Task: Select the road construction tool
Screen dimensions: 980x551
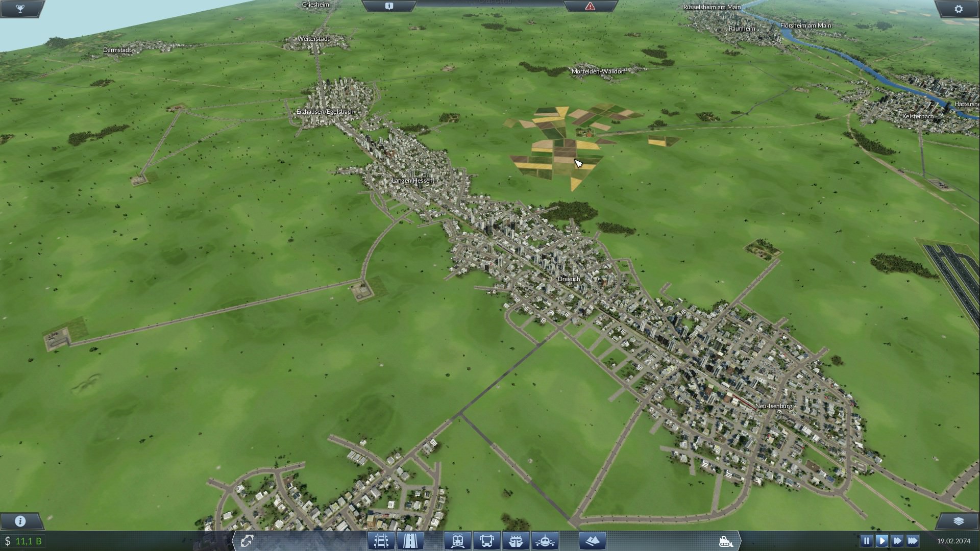Action: [x=410, y=541]
